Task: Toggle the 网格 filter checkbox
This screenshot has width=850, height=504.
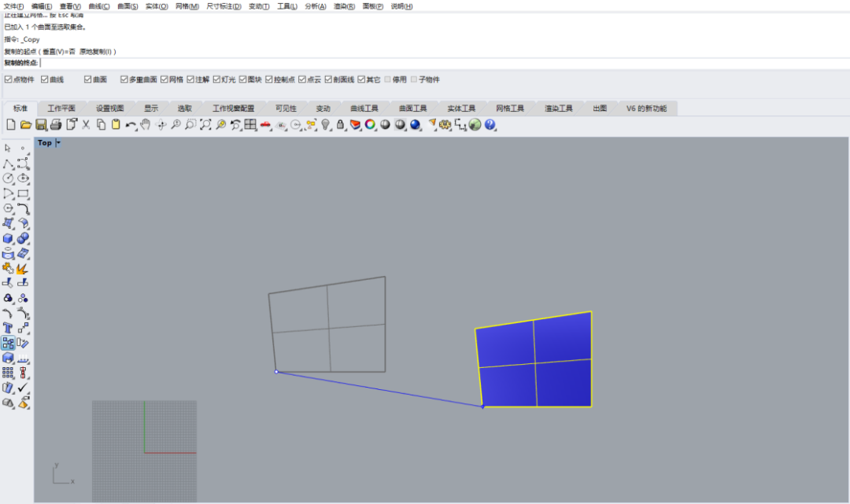Action: [164, 79]
